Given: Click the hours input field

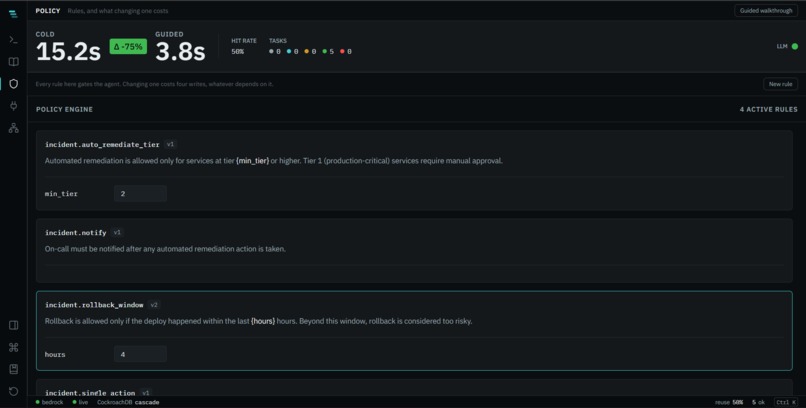Looking at the screenshot, I should [140, 354].
